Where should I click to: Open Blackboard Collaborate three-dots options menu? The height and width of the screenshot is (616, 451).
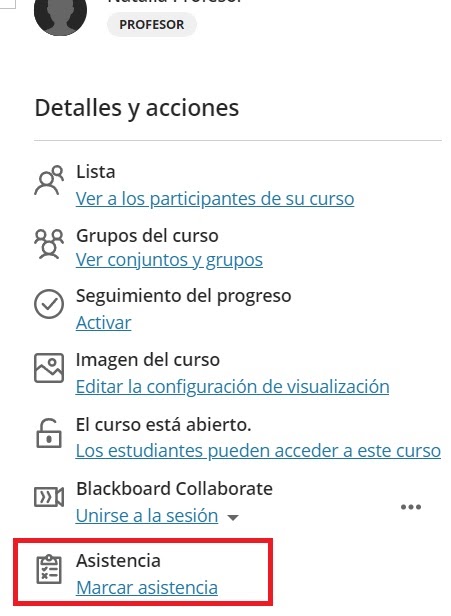coord(411,507)
